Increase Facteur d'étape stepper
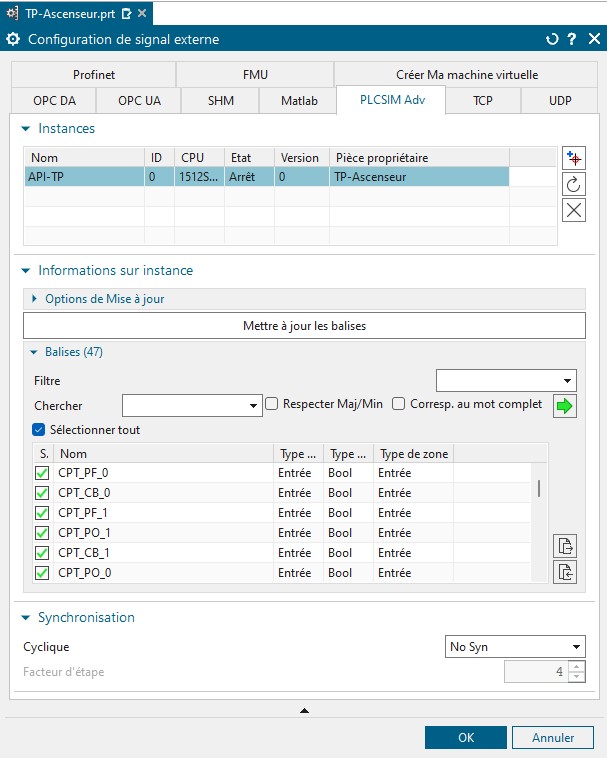This screenshot has height=758, width=607. pyautogui.click(x=577, y=668)
